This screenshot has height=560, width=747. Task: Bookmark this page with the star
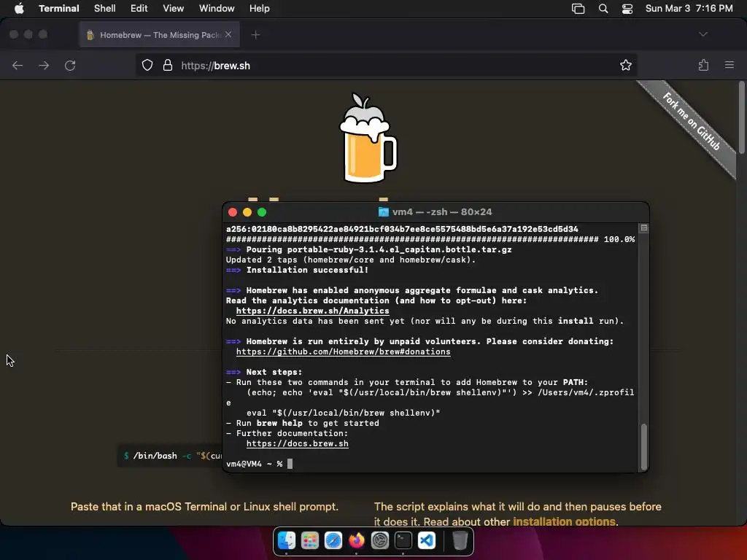point(625,65)
